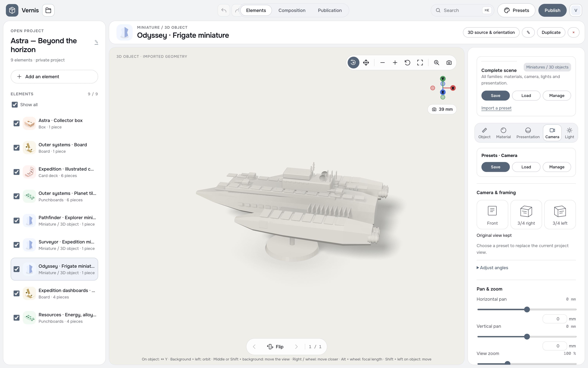This screenshot has height=368, width=588.
Task: Go to the next piece arrow
Action: coord(296,347)
